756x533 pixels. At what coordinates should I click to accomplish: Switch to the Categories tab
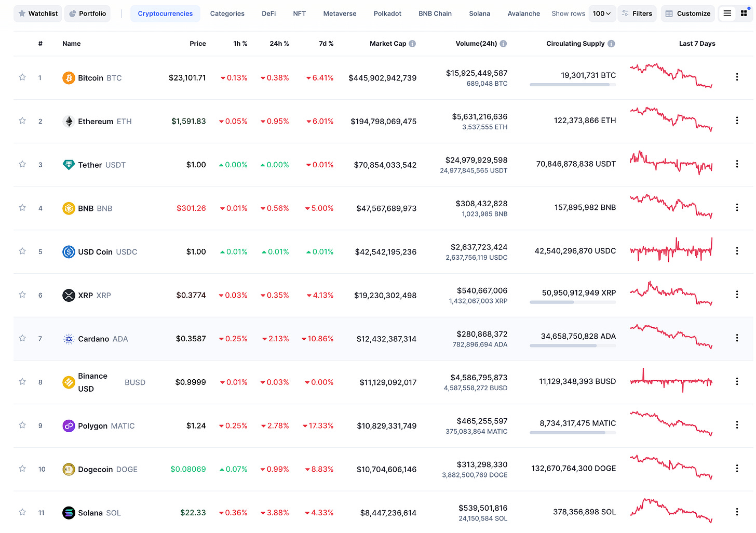tap(227, 14)
